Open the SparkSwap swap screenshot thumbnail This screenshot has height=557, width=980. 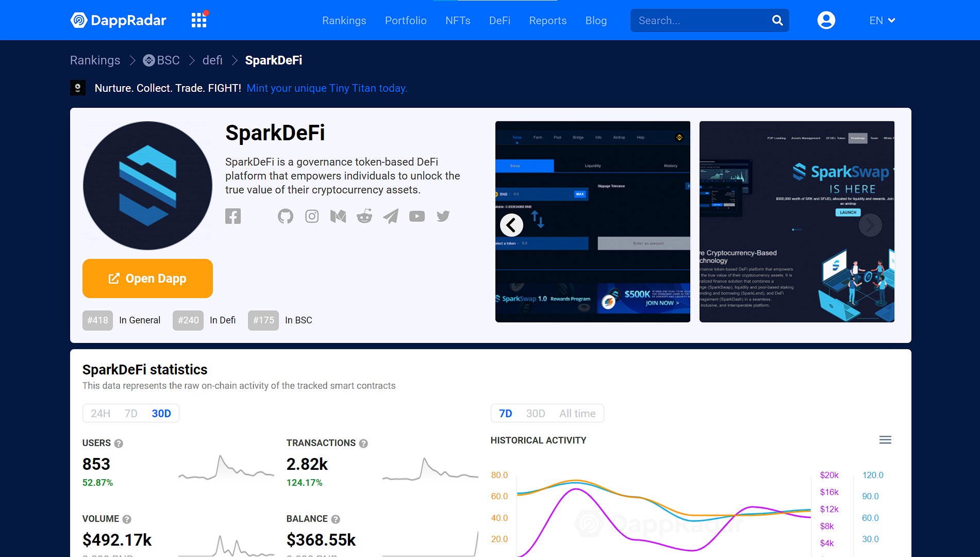point(593,222)
